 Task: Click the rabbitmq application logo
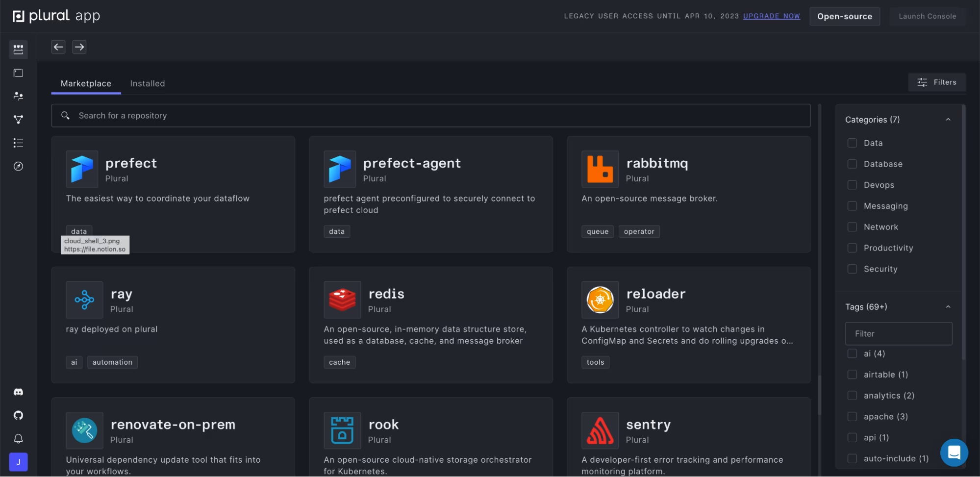click(x=600, y=169)
